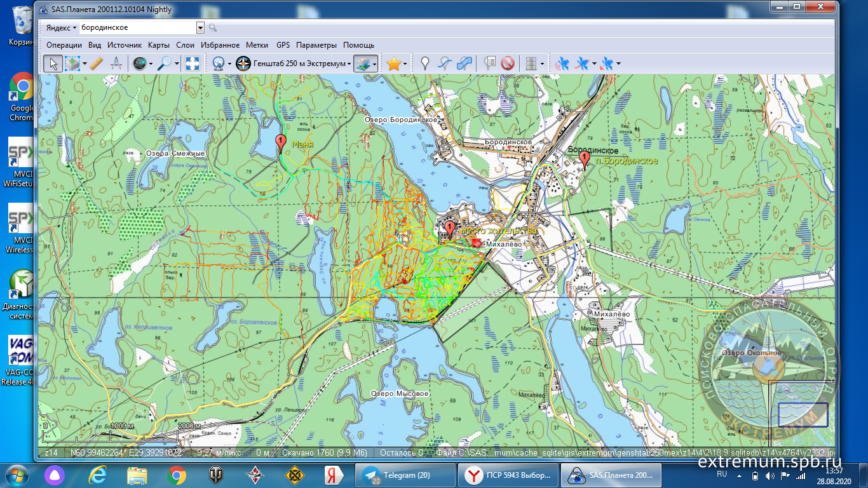Open the Избранное menu
Viewport: 868px width, 488px height.
pos(220,45)
